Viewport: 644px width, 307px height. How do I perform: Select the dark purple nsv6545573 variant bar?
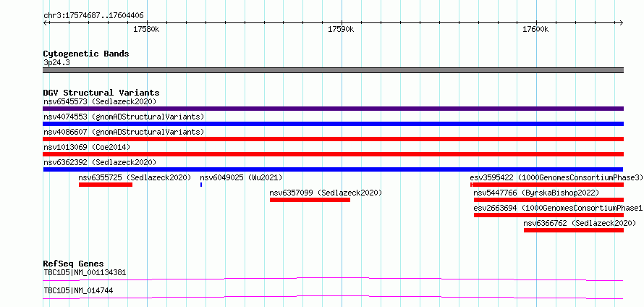pyautogui.click(x=333, y=109)
